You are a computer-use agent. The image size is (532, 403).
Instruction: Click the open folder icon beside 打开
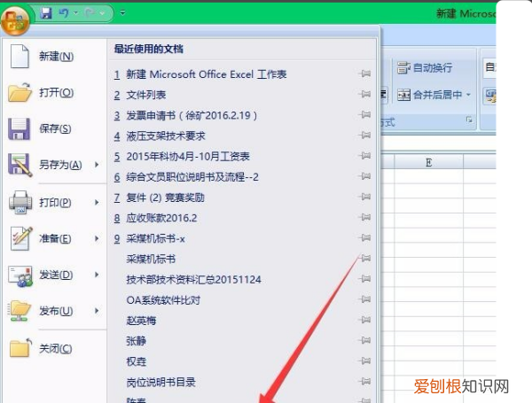click(20, 92)
